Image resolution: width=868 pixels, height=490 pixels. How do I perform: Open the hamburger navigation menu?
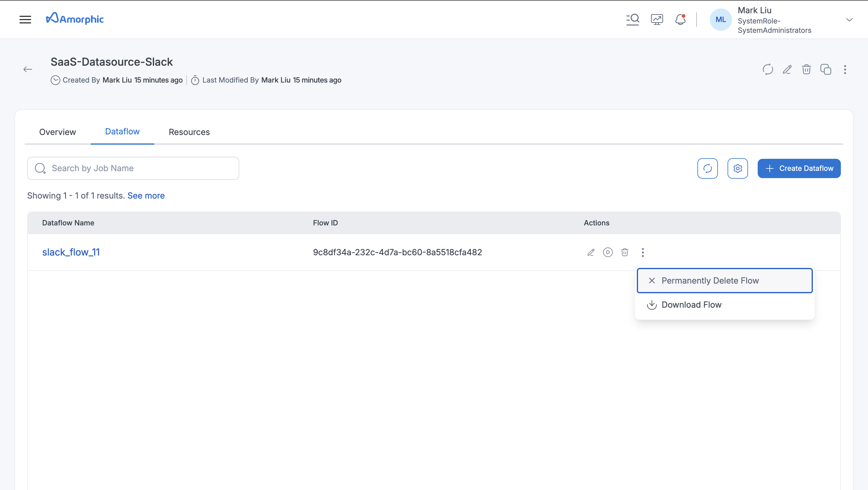25,20
